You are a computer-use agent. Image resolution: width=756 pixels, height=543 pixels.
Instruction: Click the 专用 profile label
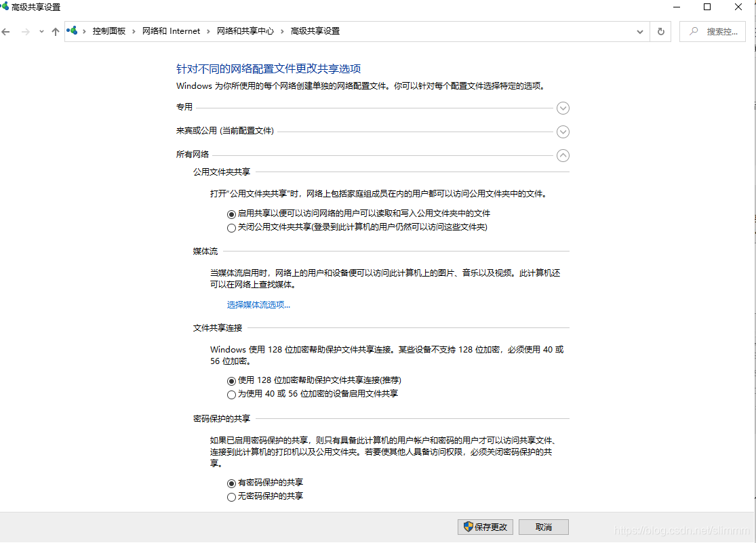tap(184, 107)
